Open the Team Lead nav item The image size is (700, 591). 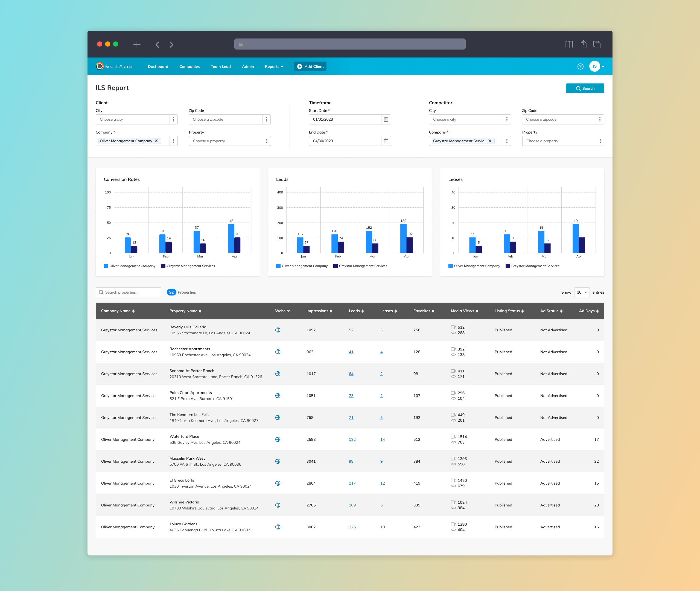pyautogui.click(x=221, y=66)
